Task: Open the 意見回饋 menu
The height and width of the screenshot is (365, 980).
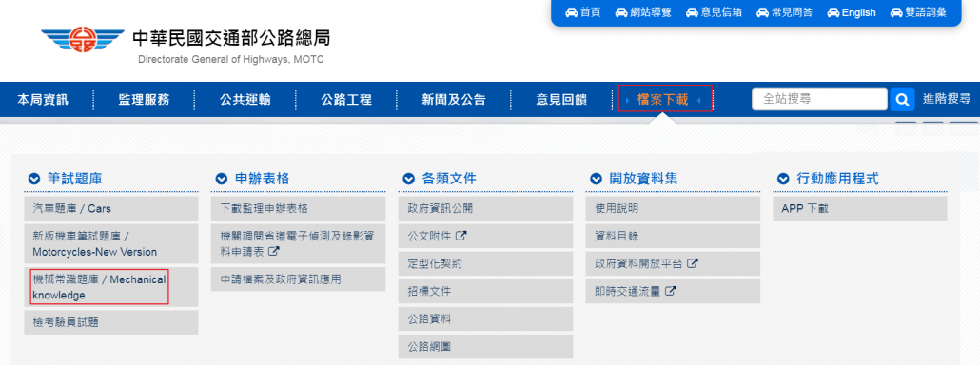Action: [561, 99]
